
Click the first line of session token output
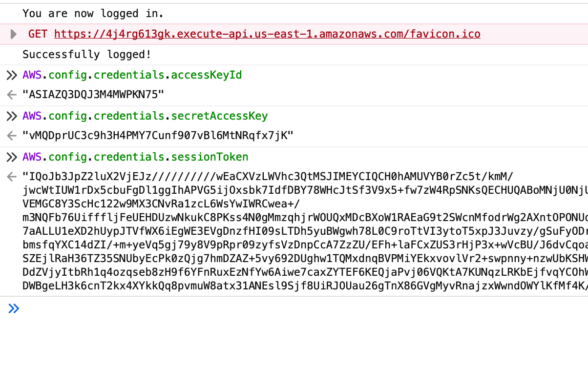point(268,176)
